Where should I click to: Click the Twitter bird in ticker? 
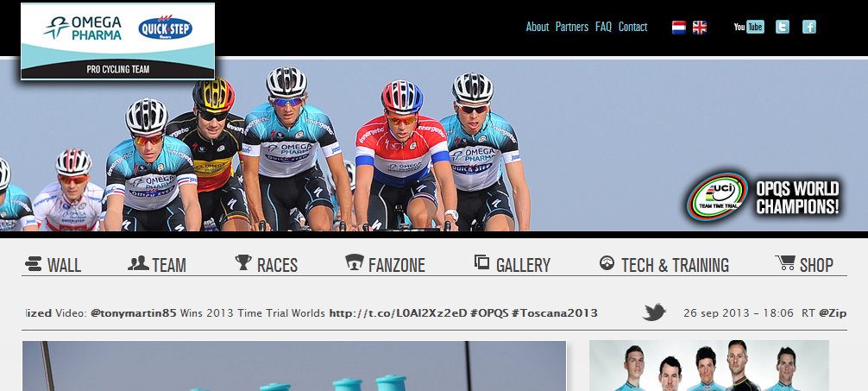click(x=654, y=312)
